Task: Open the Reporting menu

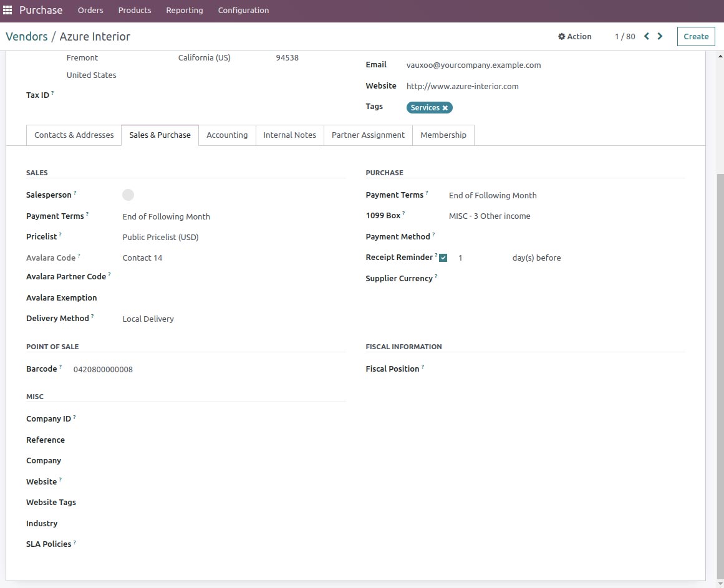Action: (184, 10)
